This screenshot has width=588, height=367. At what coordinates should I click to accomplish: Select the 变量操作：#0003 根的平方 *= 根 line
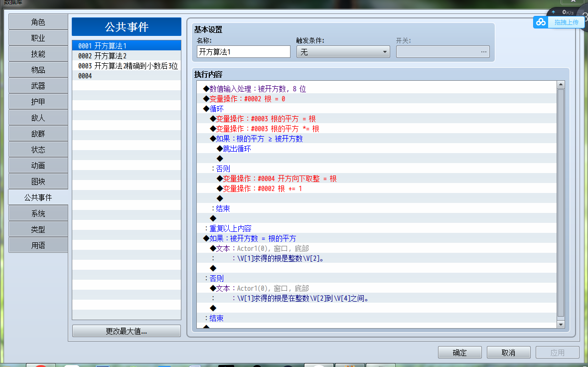tap(377, 129)
